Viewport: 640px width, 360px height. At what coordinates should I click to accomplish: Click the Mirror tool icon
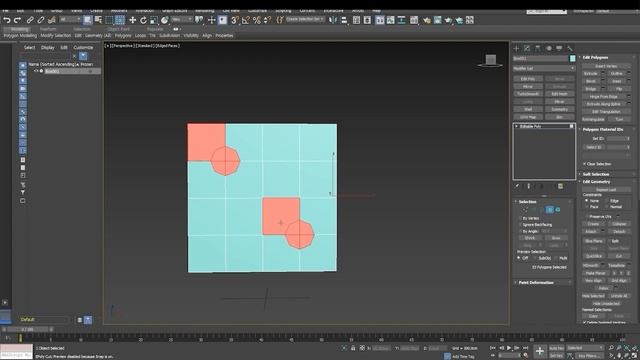pos(333,20)
